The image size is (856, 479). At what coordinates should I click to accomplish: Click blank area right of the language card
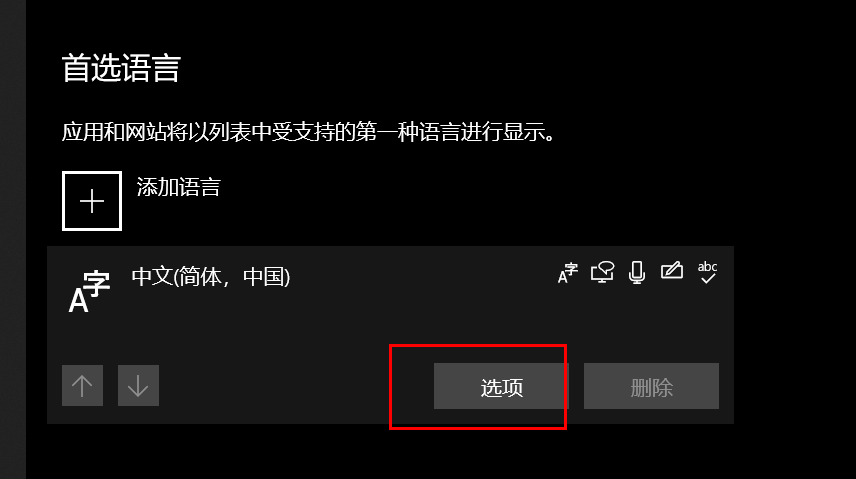coord(794,334)
